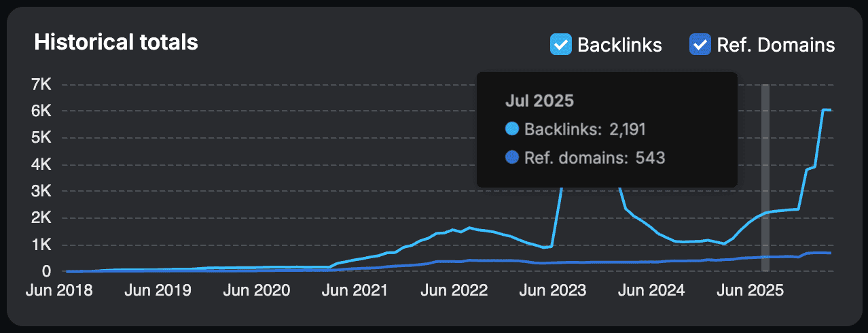This screenshot has width=868, height=333.
Task: Click the Ref. domains: 543 tooltip value
Action: point(594,158)
